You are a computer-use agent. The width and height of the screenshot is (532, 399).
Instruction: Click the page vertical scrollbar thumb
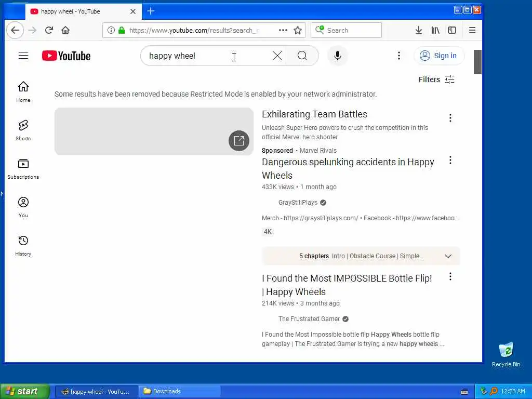[x=477, y=62]
